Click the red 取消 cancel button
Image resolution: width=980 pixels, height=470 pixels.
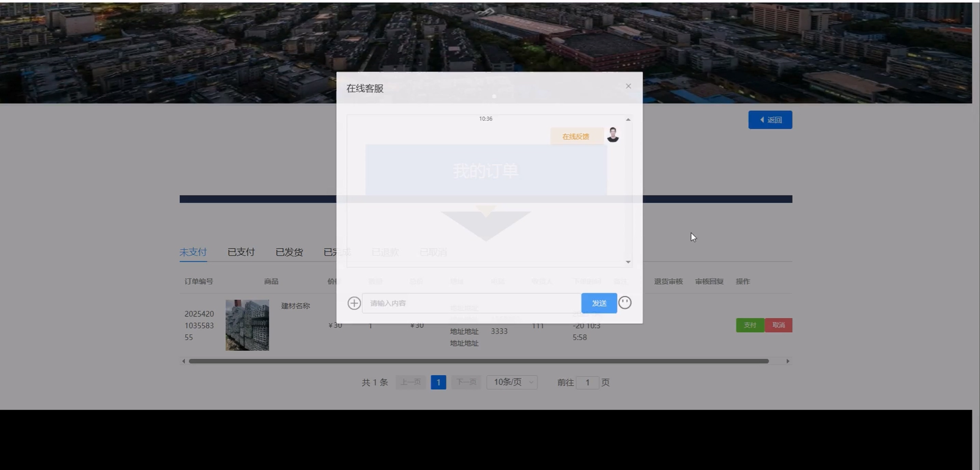(778, 325)
